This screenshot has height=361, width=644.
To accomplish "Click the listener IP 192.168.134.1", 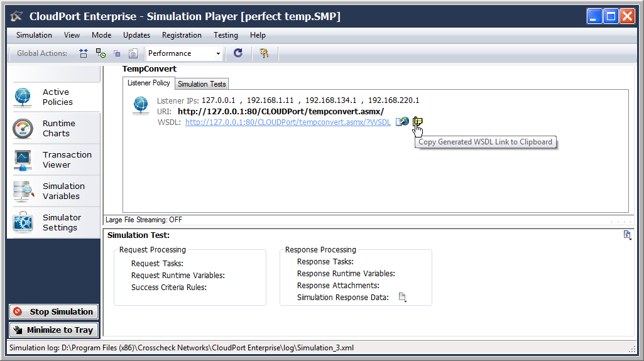I will [330, 100].
